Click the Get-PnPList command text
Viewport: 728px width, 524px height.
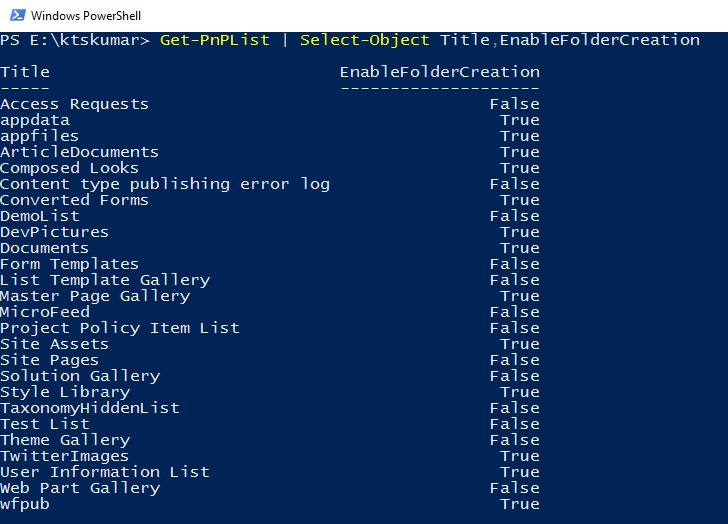click(x=214, y=40)
